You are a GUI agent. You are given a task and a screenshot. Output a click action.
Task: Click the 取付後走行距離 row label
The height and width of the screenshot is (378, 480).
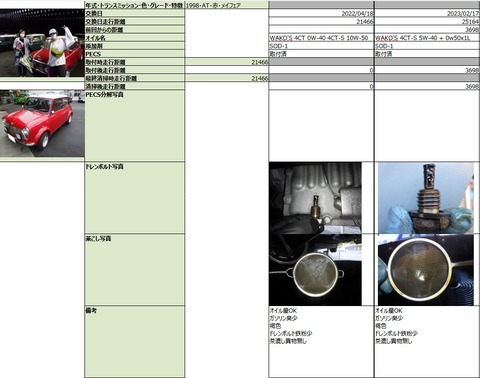click(x=134, y=70)
